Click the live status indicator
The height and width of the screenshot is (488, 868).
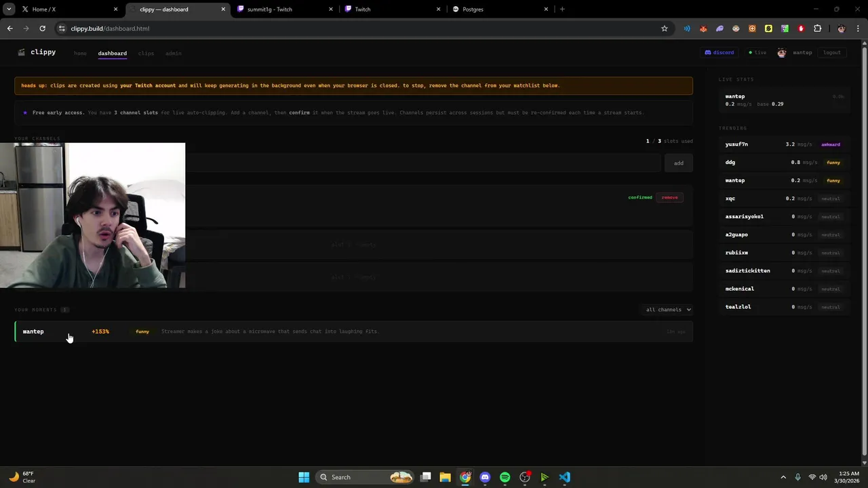pos(757,53)
